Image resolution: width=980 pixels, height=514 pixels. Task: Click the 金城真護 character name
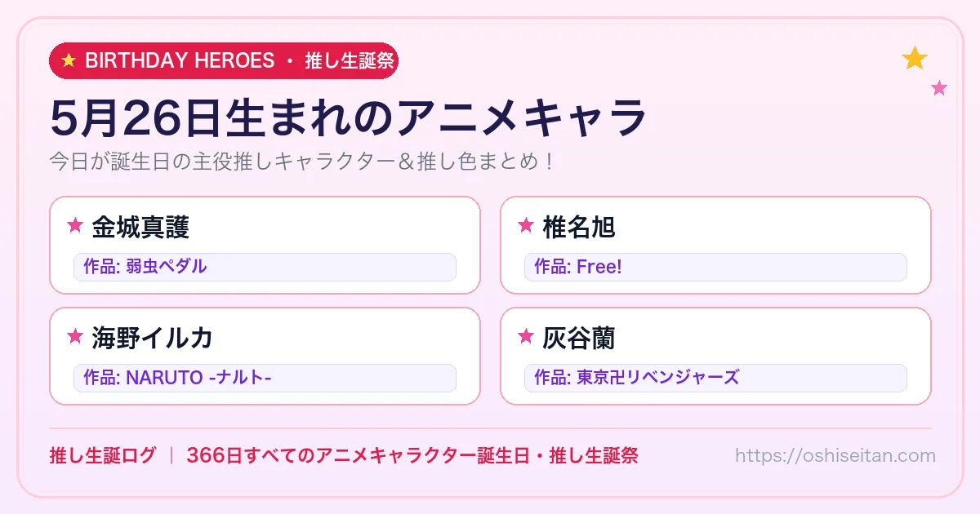140,226
